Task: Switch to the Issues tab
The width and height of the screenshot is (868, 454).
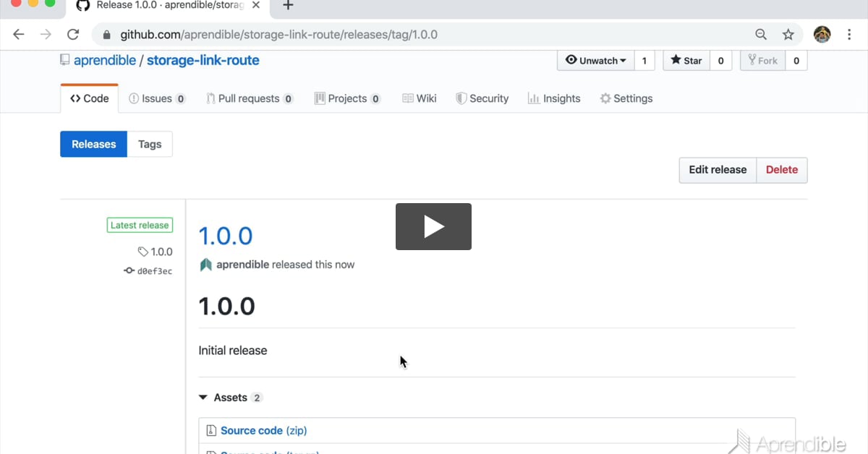Action: tap(157, 98)
